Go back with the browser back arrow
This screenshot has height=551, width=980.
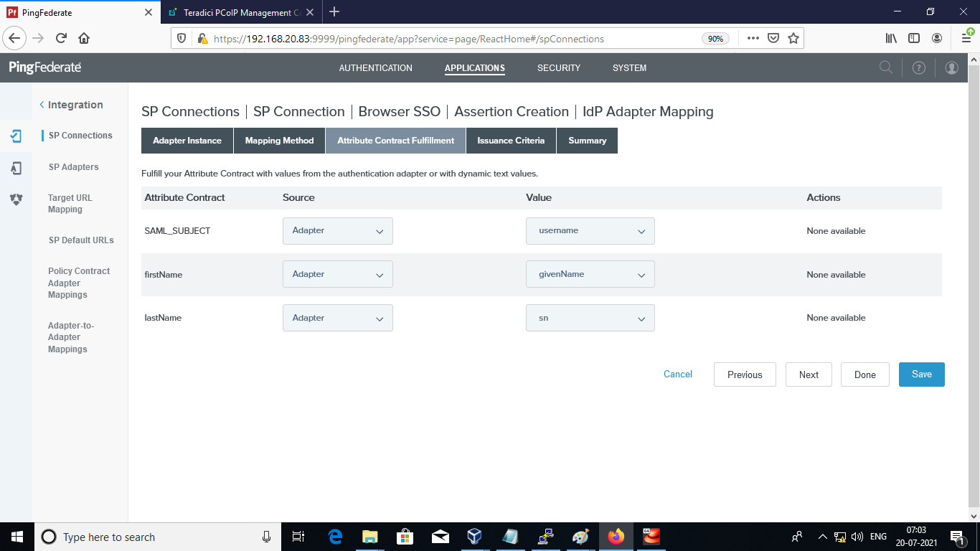(x=14, y=38)
